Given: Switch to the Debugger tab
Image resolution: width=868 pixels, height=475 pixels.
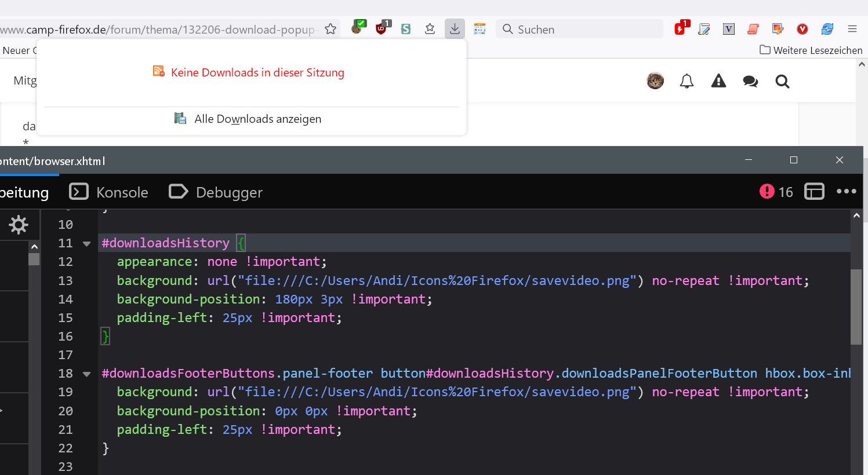Looking at the screenshot, I should (216, 192).
